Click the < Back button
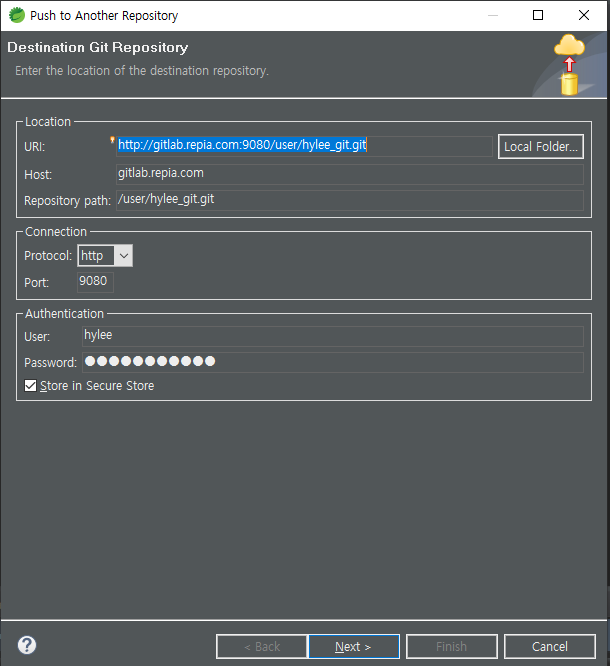 tap(261, 646)
